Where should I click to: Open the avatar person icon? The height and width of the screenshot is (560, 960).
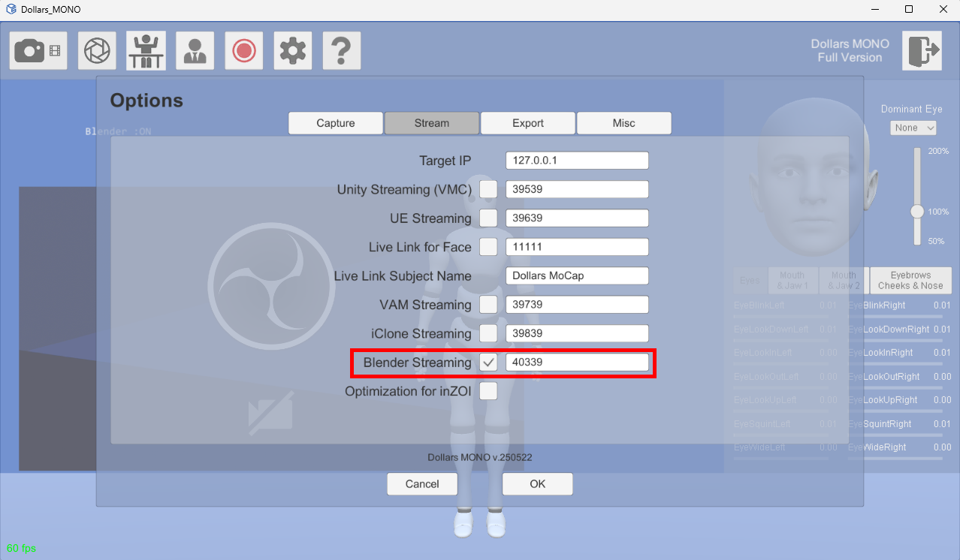195,51
